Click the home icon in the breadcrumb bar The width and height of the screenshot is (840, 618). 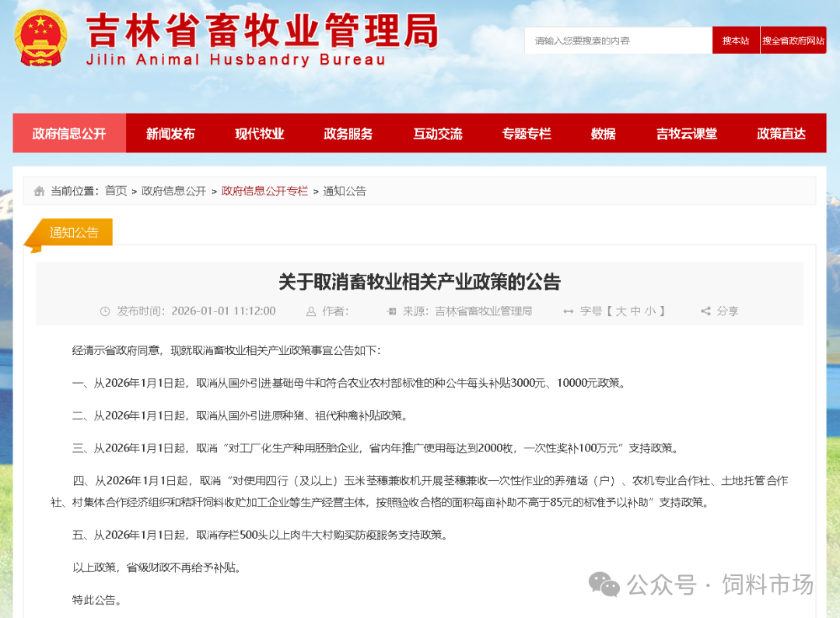point(39,191)
